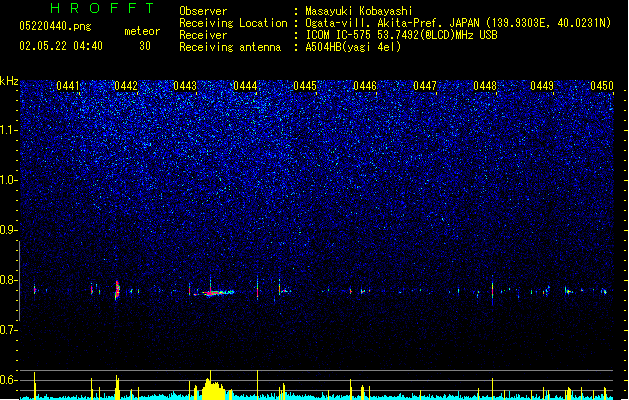Viewport: 629px width, 400px height.
Task: Select observer name Masayuki Kobayashi
Action: [359, 11]
